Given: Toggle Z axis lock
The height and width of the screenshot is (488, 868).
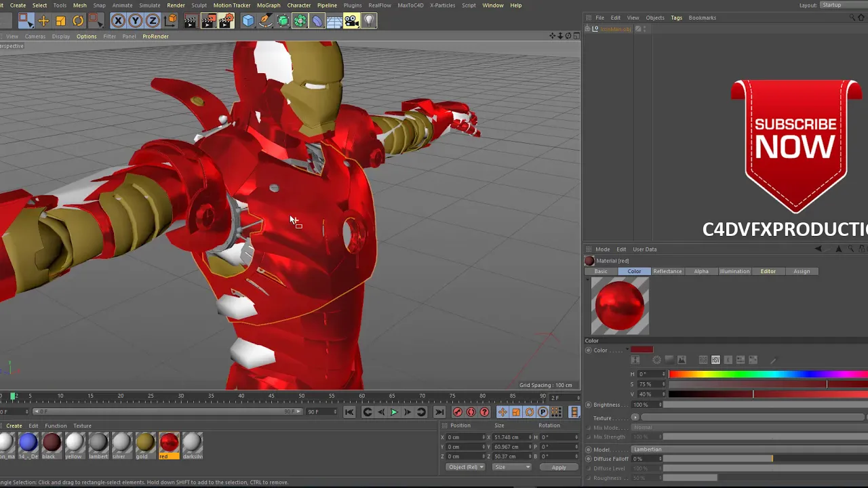Looking at the screenshot, I should coord(153,21).
